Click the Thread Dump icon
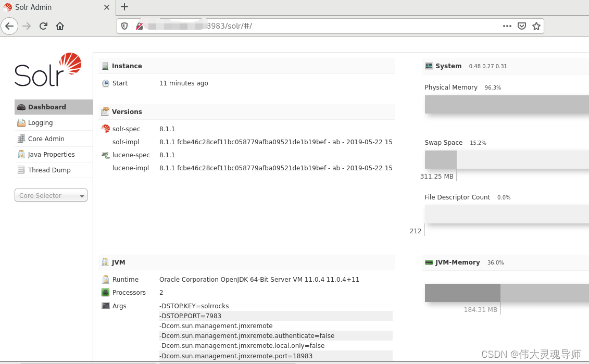Image resolution: width=589 pixels, height=364 pixels. click(21, 170)
